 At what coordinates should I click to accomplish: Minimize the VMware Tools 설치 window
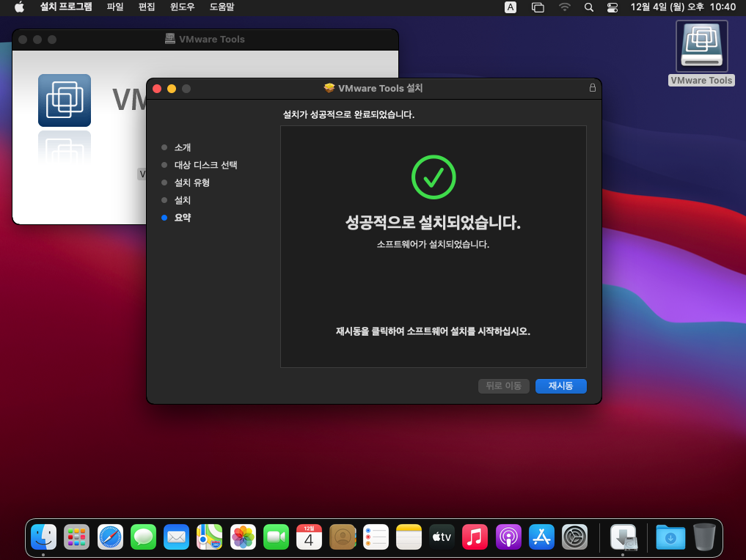pyautogui.click(x=172, y=89)
